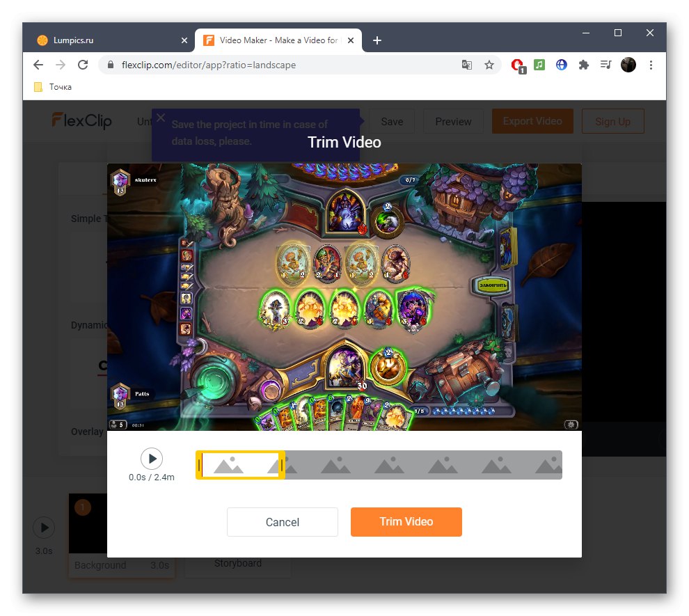This screenshot has width=689, height=616.
Task: Open the globe extension icon
Action: [x=561, y=64]
